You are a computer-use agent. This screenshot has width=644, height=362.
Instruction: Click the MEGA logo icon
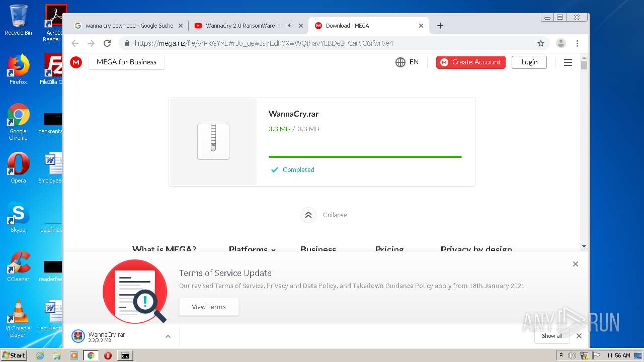(x=76, y=62)
